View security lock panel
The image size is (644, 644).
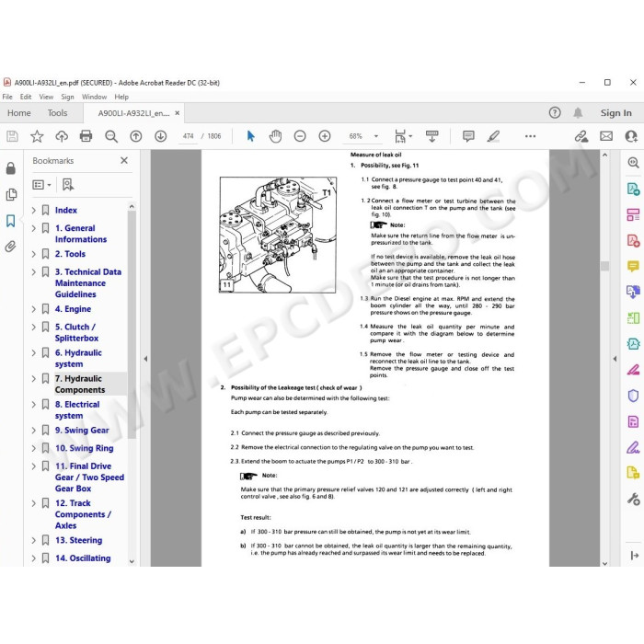tap(11, 168)
